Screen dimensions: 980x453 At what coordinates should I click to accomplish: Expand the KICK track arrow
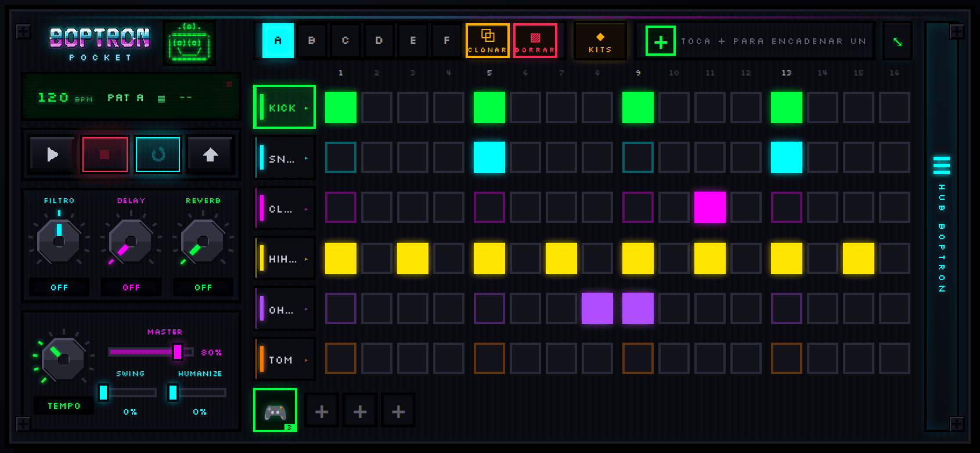click(306, 108)
